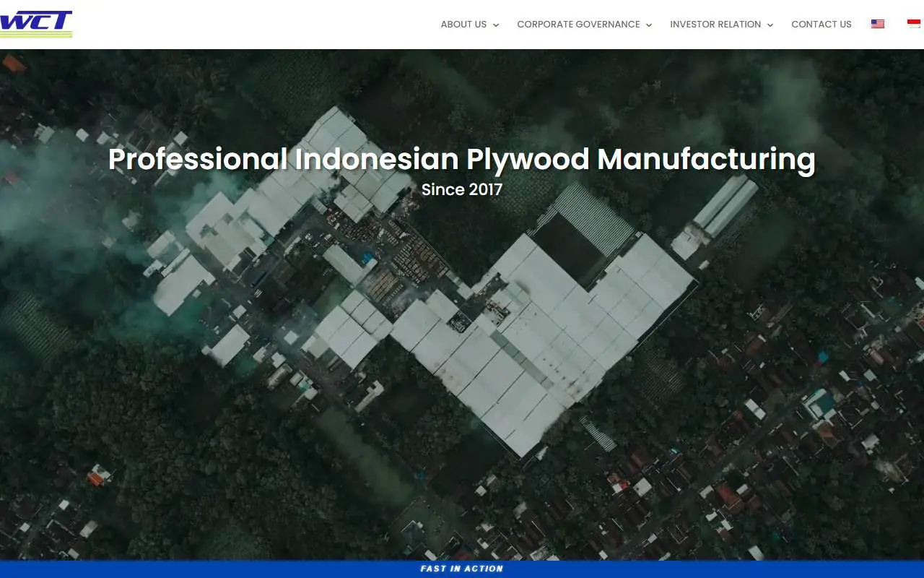Switch language via the Indonesian flag icon
This screenshot has width=924, height=578.
[915, 24]
